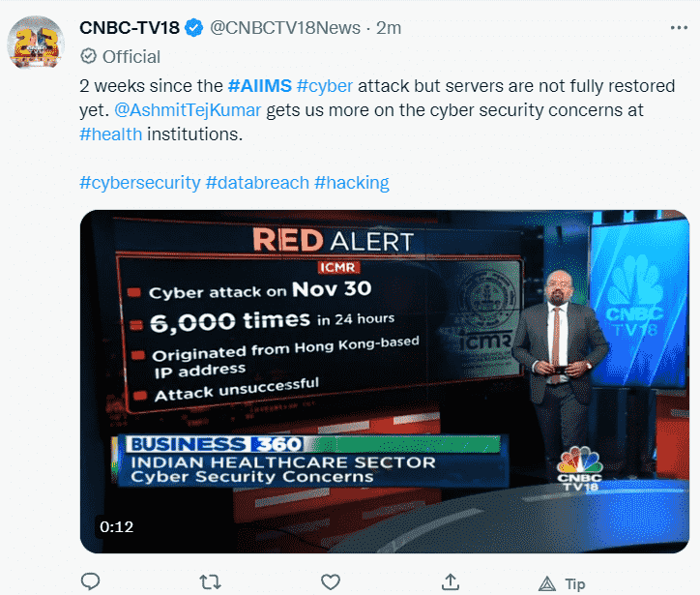Image resolution: width=700 pixels, height=595 pixels.
Task: Click the Official label checkmark icon
Action: 88,56
